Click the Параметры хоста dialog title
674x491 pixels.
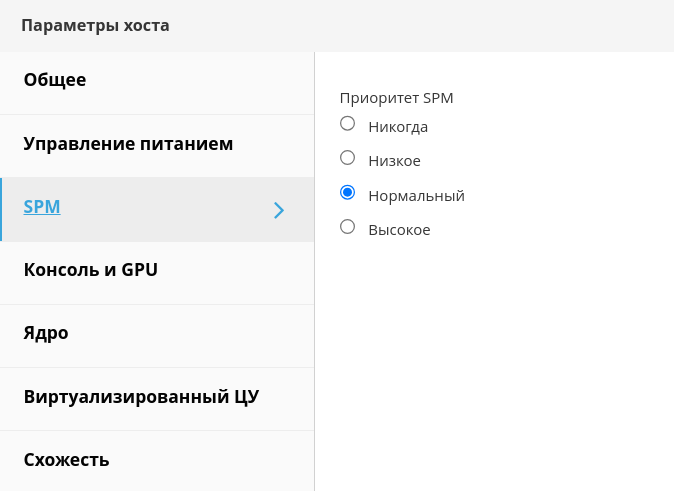[x=95, y=26]
